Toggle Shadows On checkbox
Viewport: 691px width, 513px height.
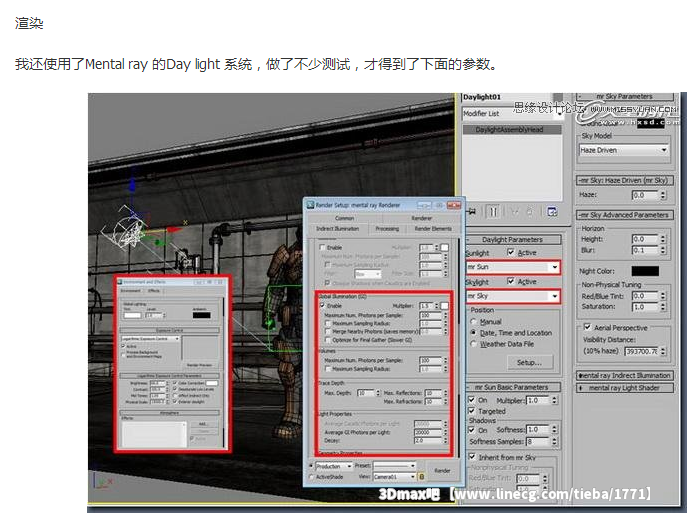click(472, 429)
